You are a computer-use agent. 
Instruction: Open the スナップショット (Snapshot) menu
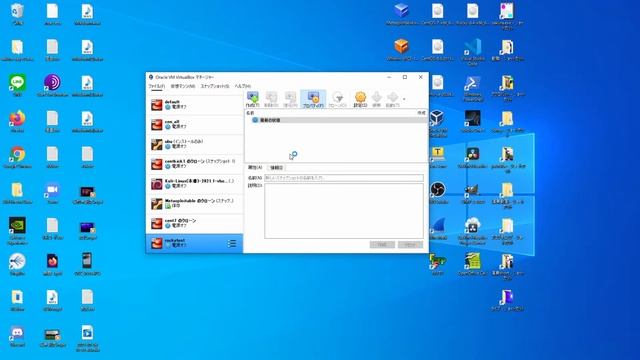point(215,86)
